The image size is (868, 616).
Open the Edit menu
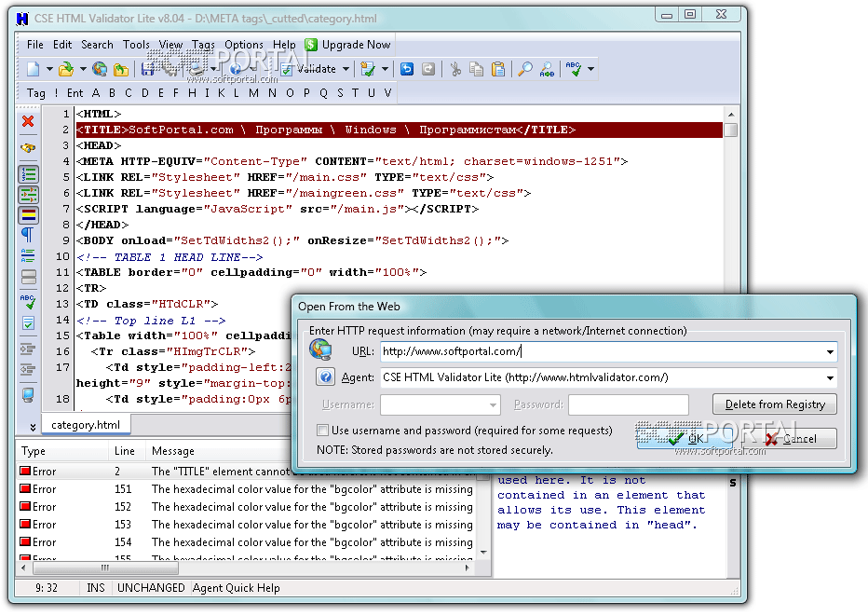(62, 45)
